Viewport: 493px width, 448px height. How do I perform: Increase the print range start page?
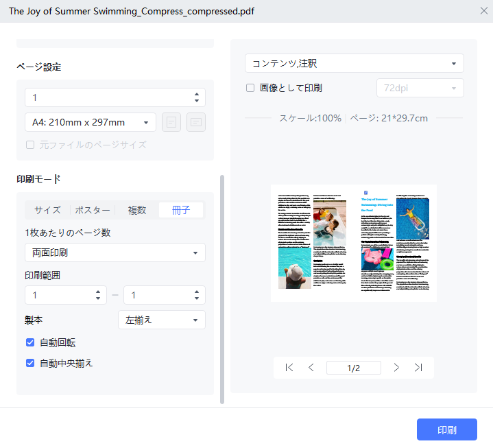[x=98, y=292]
